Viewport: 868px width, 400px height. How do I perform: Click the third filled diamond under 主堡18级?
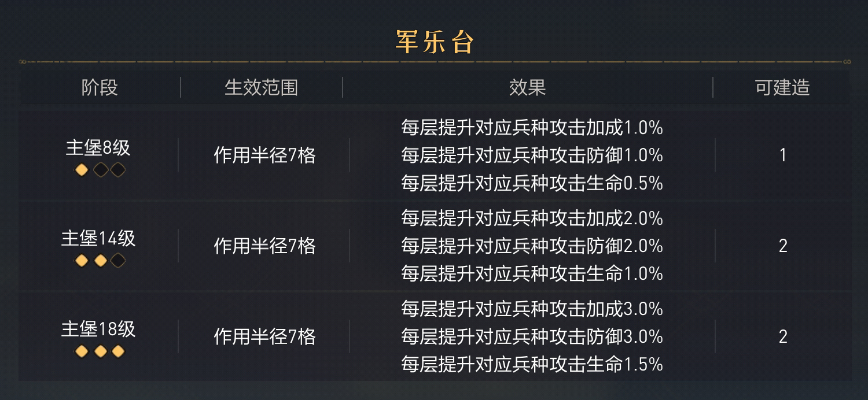pyautogui.click(x=118, y=351)
